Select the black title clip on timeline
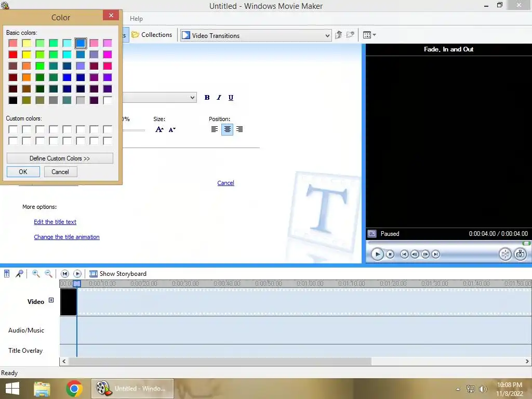 [68, 302]
